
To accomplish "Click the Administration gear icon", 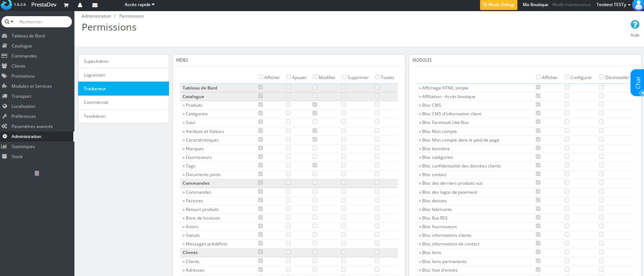I will 5,137.
